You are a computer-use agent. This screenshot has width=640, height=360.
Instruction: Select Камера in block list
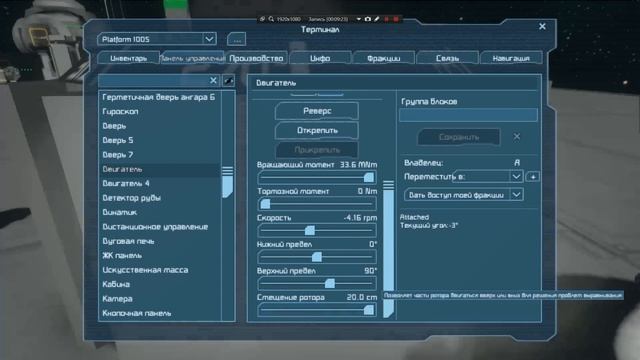click(159, 299)
